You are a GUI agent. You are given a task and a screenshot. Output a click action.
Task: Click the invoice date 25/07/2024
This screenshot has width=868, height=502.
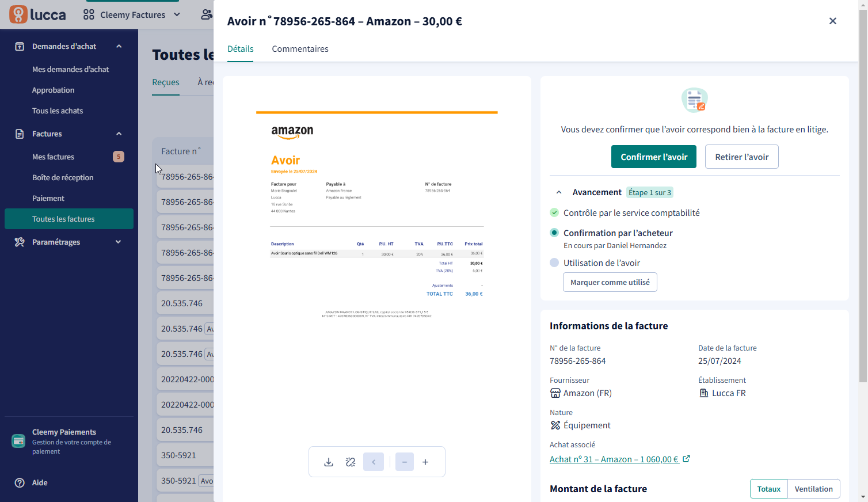[719, 361]
